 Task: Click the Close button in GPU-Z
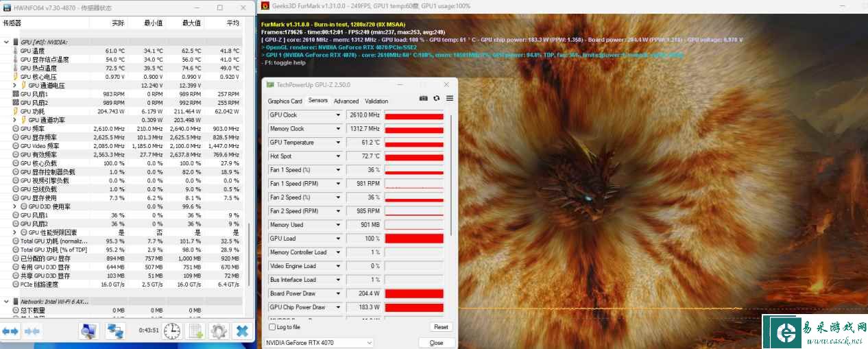point(436,342)
